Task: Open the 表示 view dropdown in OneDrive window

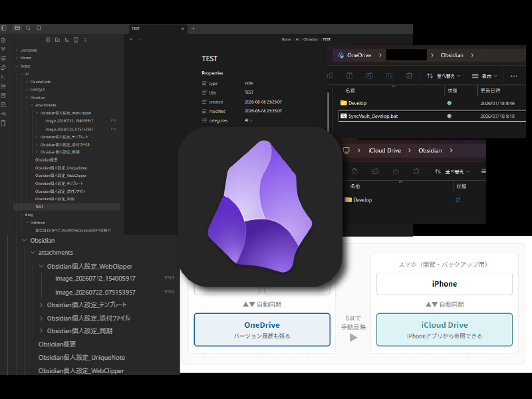Action: 485,76
